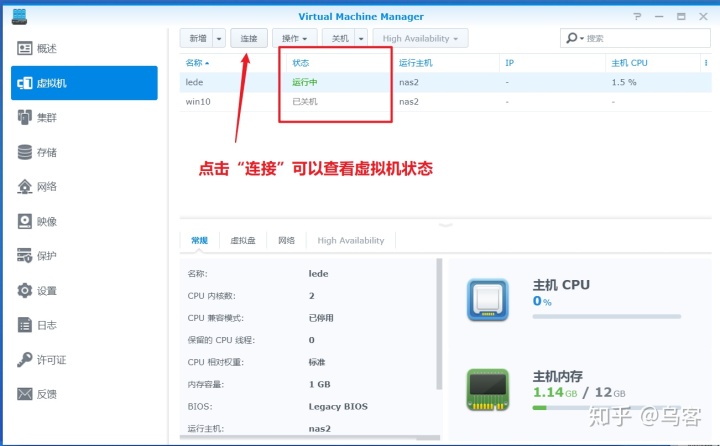Click the host CPU usage bar

click(x=607, y=316)
